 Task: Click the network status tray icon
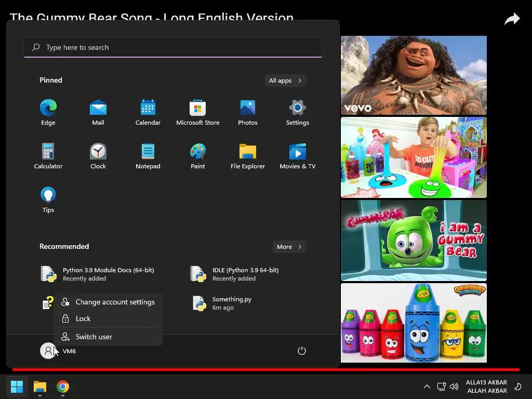pyautogui.click(x=441, y=387)
